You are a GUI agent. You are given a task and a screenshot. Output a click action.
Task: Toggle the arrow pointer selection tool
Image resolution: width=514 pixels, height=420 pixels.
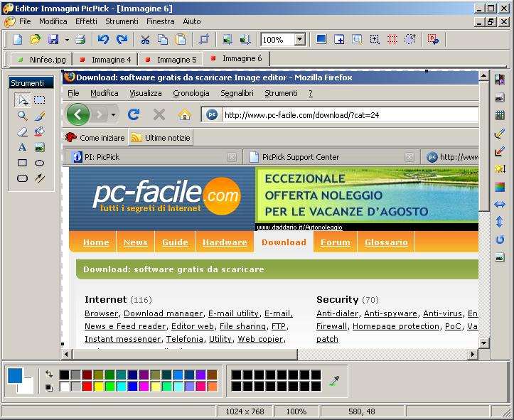click(x=22, y=100)
